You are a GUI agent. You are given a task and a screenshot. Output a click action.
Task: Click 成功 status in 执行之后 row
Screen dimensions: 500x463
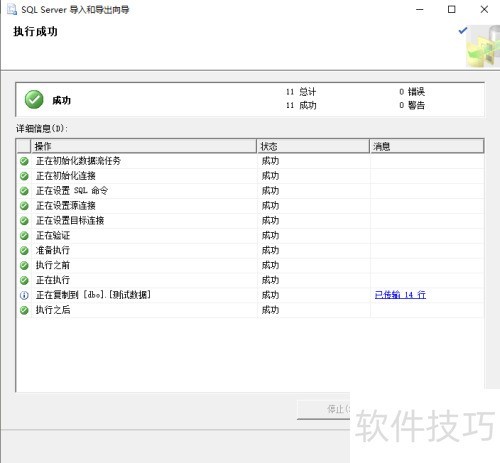coord(270,310)
